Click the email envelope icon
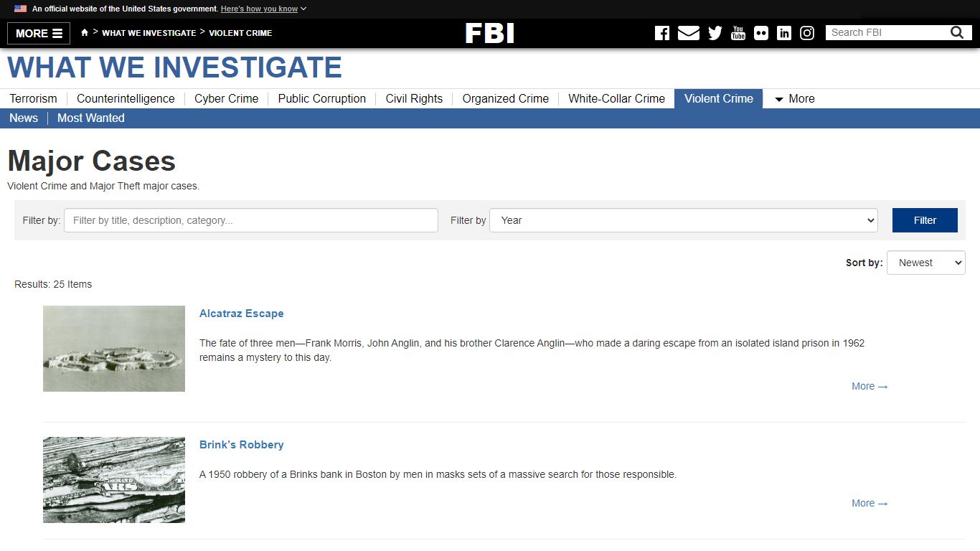This screenshot has height=551, width=980. (689, 33)
